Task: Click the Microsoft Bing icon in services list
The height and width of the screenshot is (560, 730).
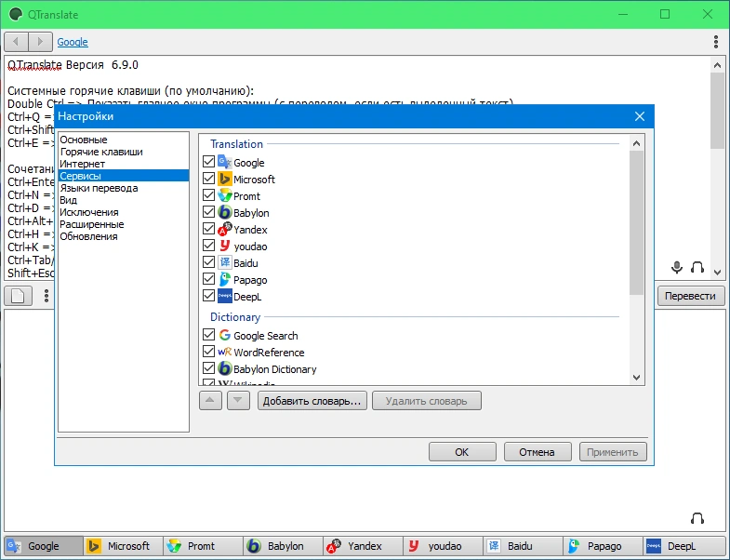Action: [224, 179]
